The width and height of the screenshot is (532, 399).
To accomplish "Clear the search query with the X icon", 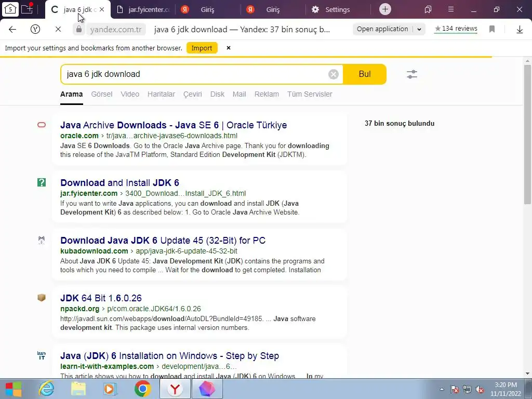I will [334, 74].
